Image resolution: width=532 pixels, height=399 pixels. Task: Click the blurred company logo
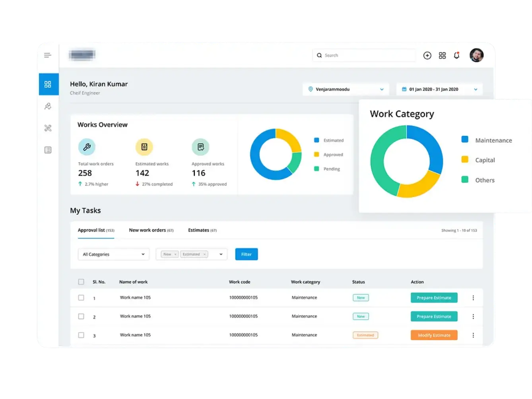[x=82, y=54]
